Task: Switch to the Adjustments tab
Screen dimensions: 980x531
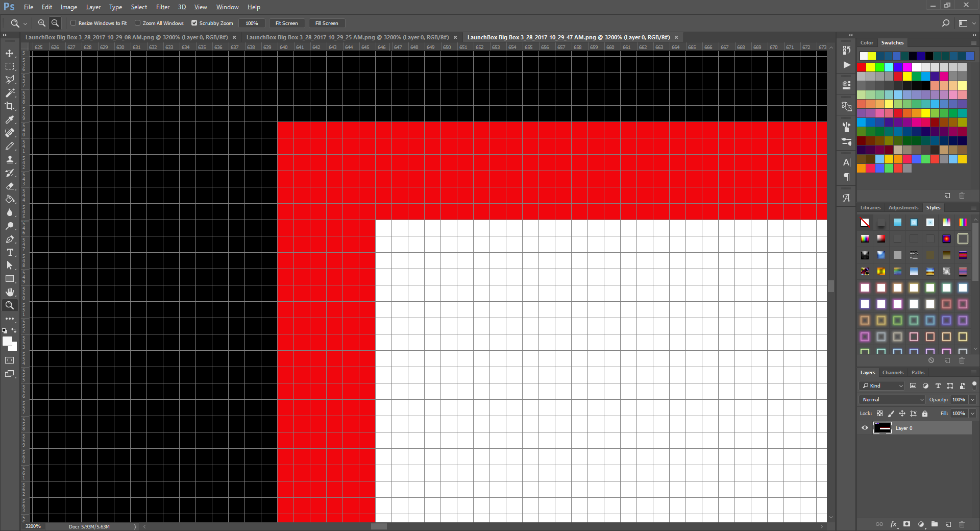Action: pyautogui.click(x=903, y=207)
